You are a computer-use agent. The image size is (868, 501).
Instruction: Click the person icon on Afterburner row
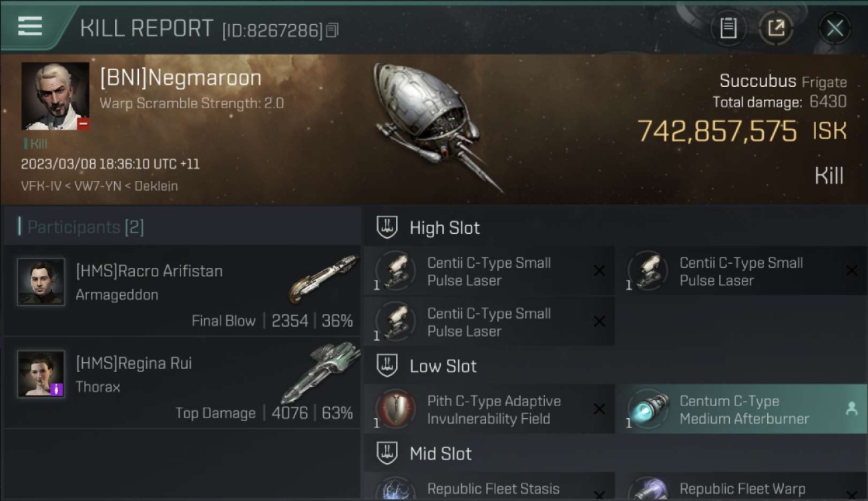tap(851, 409)
